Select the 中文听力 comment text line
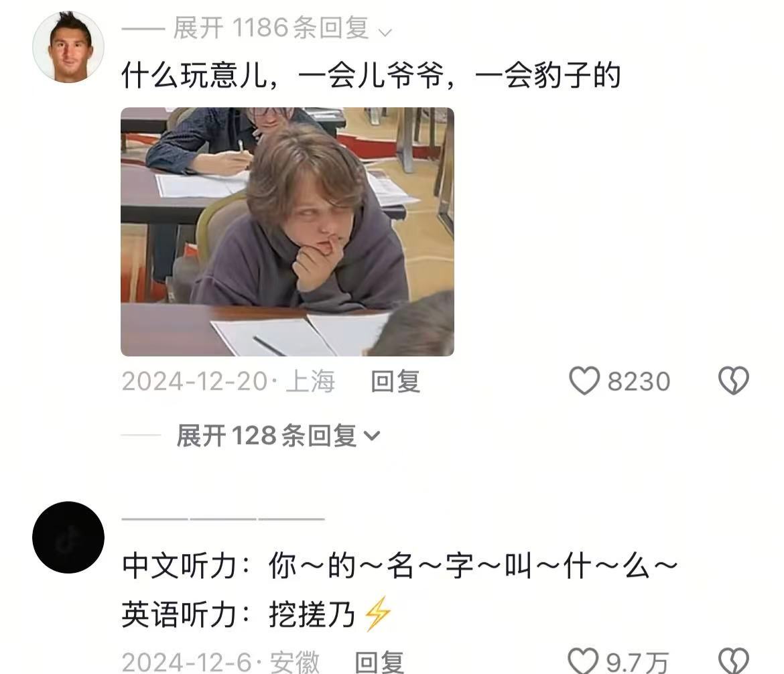Screen dimensions: 784x674 (x=399, y=566)
